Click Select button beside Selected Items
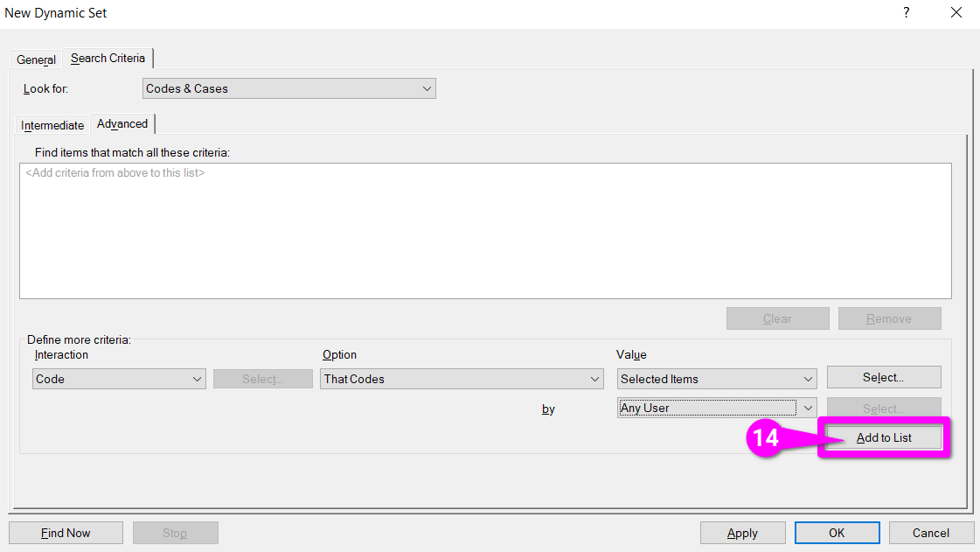The height and width of the screenshot is (552, 980). click(x=883, y=378)
